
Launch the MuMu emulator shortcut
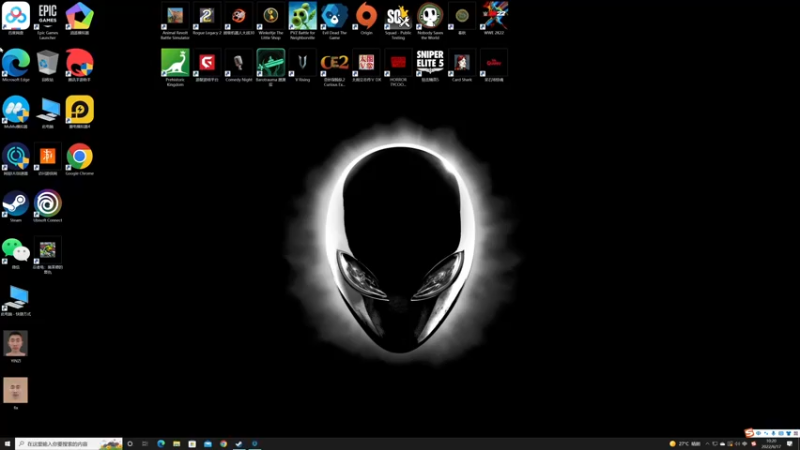click(x=16, y=111)
